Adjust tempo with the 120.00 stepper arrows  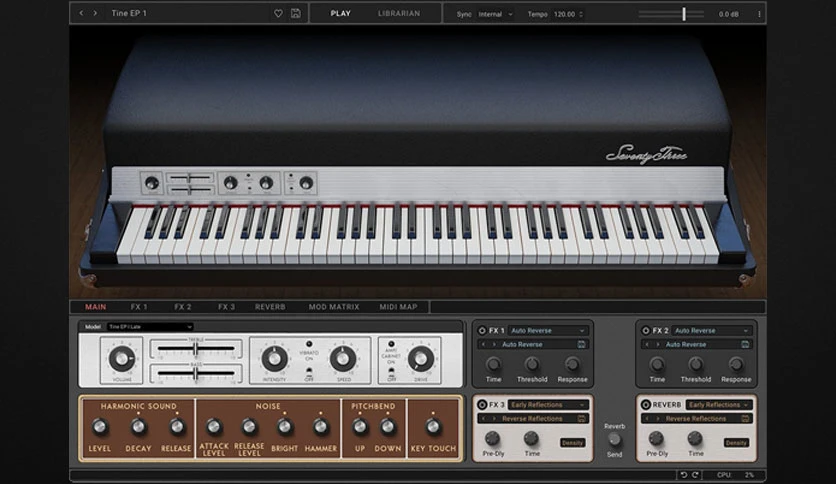(x=581, y=14)
